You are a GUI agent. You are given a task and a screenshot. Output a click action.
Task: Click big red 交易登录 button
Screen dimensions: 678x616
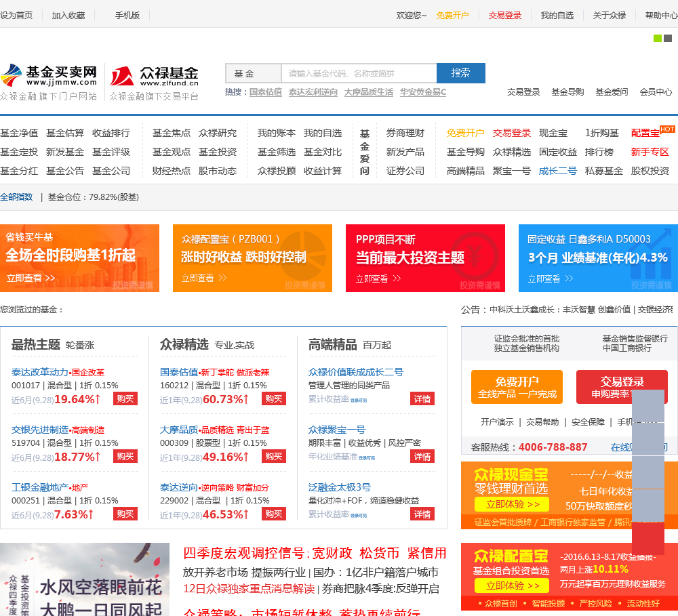tap(622, 387)
